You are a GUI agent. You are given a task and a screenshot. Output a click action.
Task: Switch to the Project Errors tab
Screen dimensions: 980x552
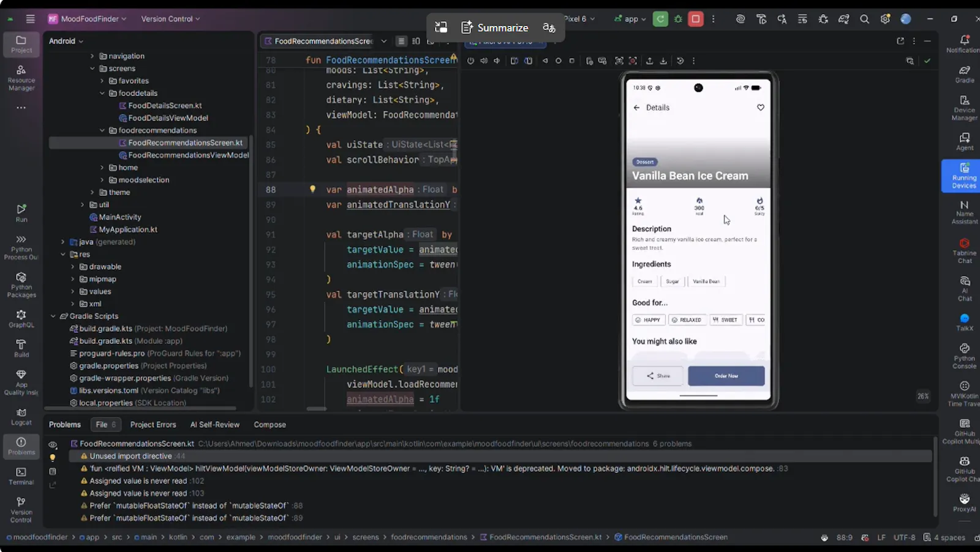[153, 424]
